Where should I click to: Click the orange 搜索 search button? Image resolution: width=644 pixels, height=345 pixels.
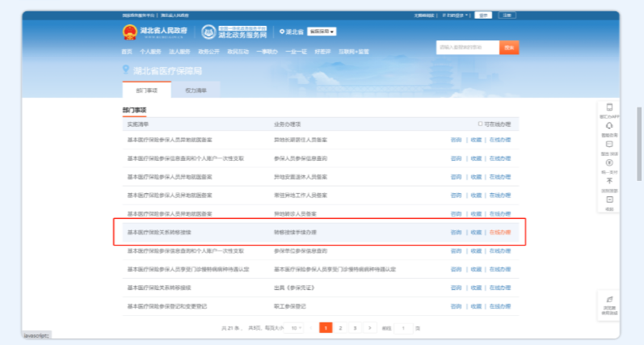pyautogui.click(x=509, y=48)
